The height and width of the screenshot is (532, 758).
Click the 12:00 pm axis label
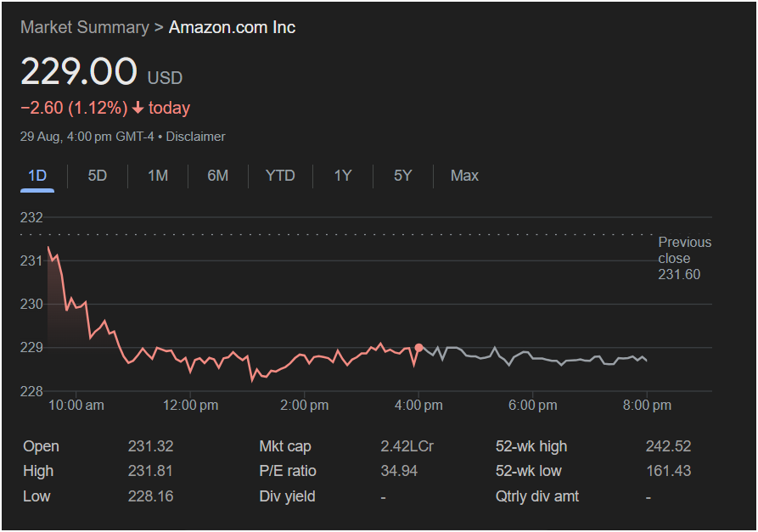pyautogui.click(x=190, y=405)
